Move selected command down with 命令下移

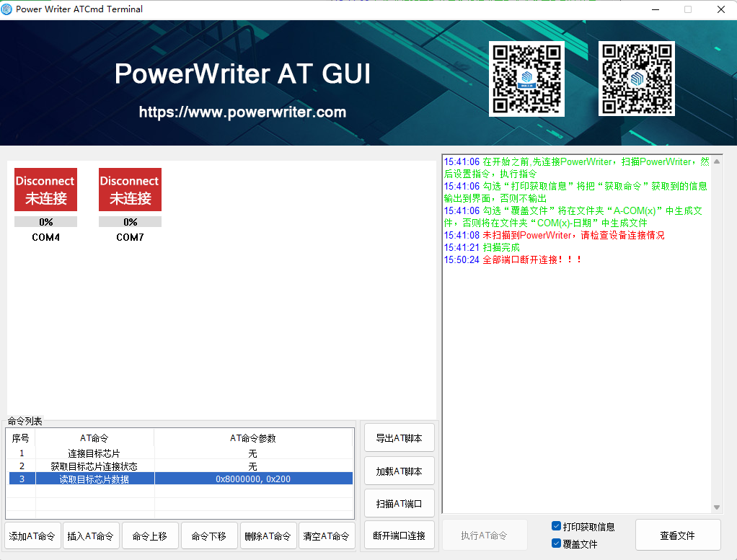click(209, 535)
